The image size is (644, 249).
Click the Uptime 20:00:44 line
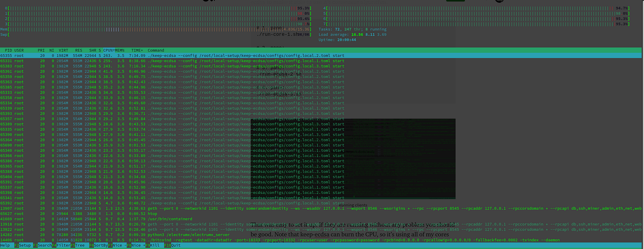click(x=337, y=40)
